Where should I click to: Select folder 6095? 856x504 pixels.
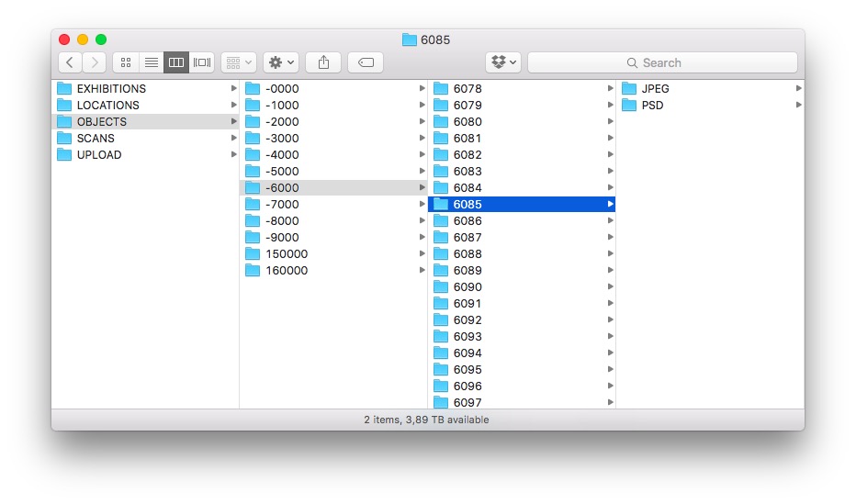(522, 370)
